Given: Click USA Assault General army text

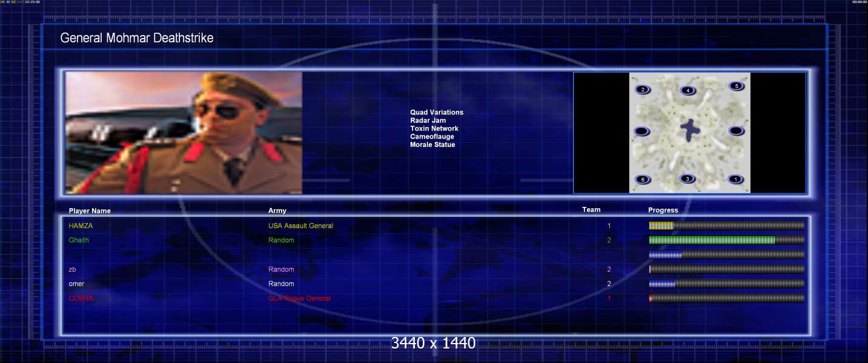Looking at the screenshot, I should pyautogui.click(x=300, y=226).
